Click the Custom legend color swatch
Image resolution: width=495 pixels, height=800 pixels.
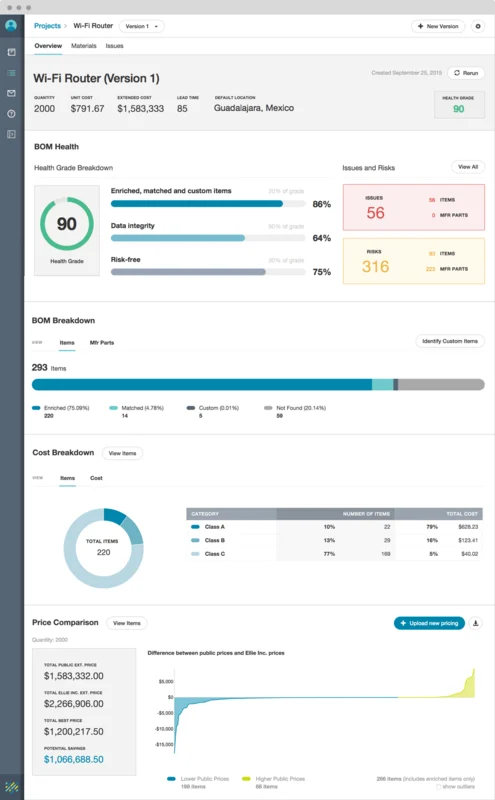pos(191,408)
